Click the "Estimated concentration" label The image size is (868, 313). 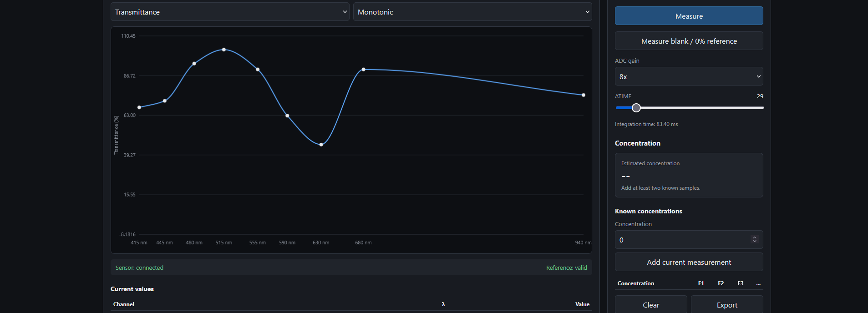point(650,163)
